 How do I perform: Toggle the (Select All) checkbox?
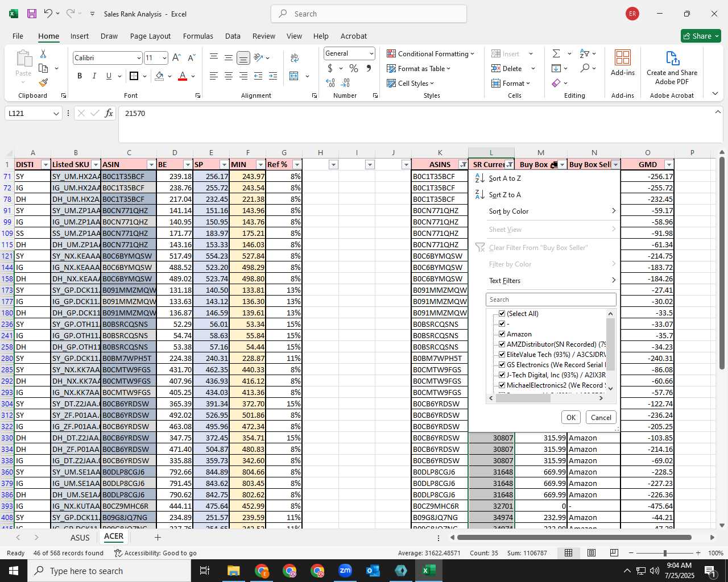tap(502, 314)
